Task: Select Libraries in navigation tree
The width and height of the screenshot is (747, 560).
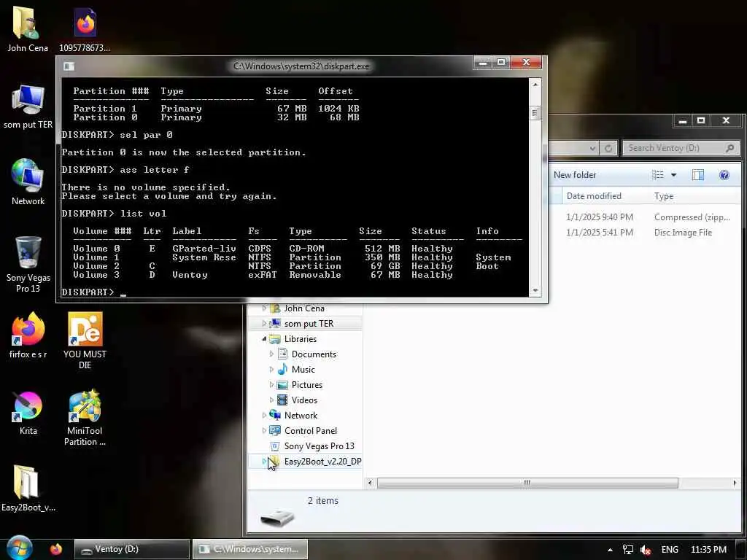Action: [x=300, y=338]
